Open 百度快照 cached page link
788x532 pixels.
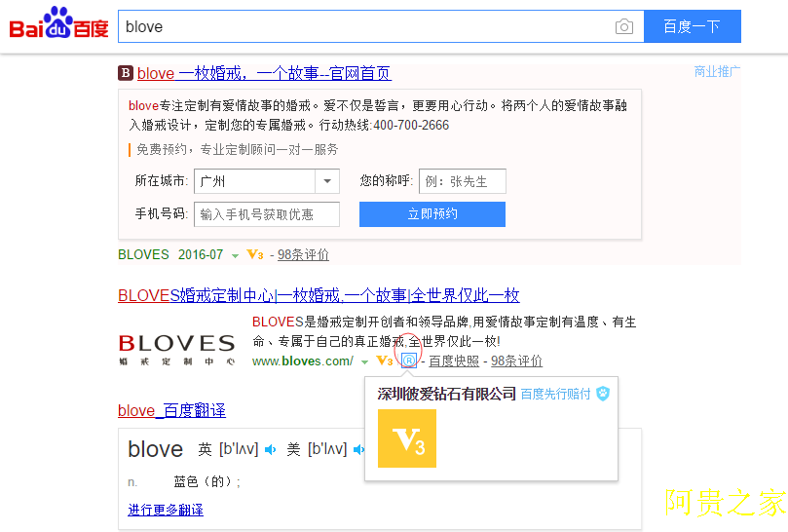pyautogui.click(x=454, y=361)
